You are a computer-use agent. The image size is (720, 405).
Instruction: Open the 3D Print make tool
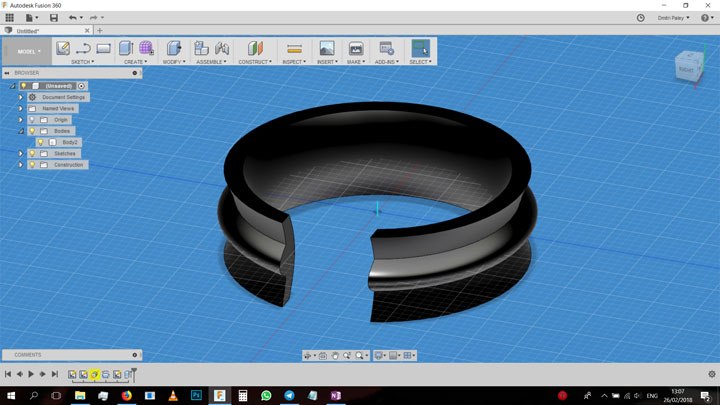[356, 48]
